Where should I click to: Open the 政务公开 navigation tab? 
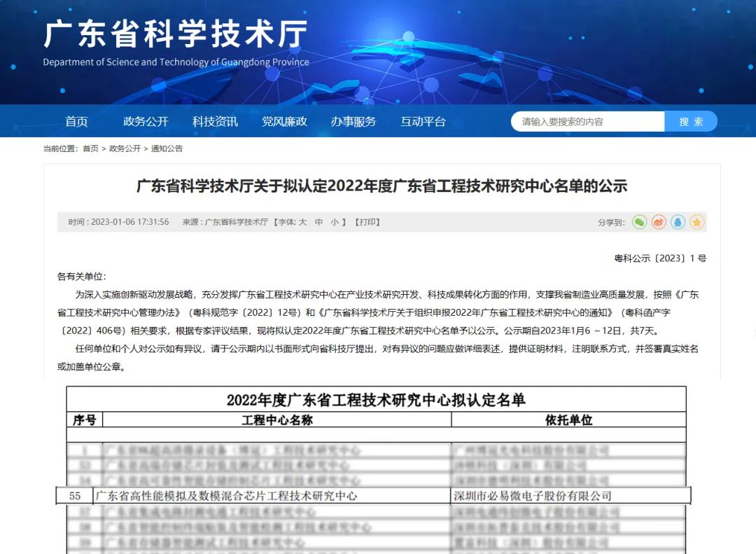[146, 122]
